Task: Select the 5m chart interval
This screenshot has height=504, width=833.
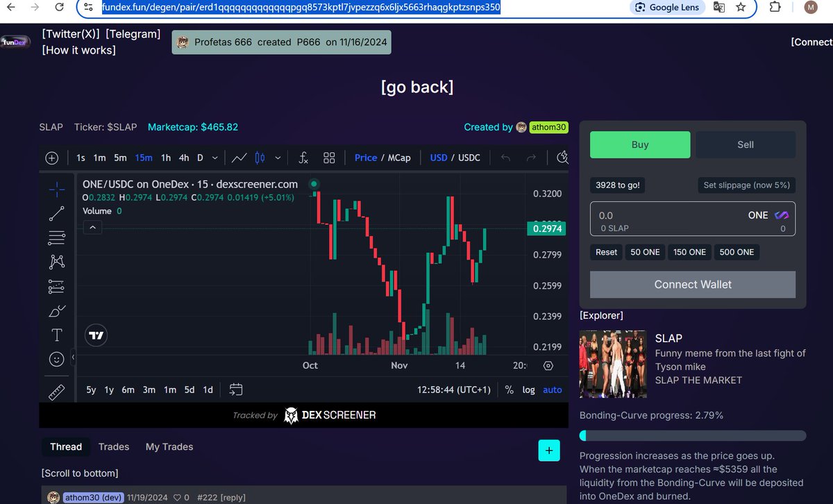Action: 120,158
